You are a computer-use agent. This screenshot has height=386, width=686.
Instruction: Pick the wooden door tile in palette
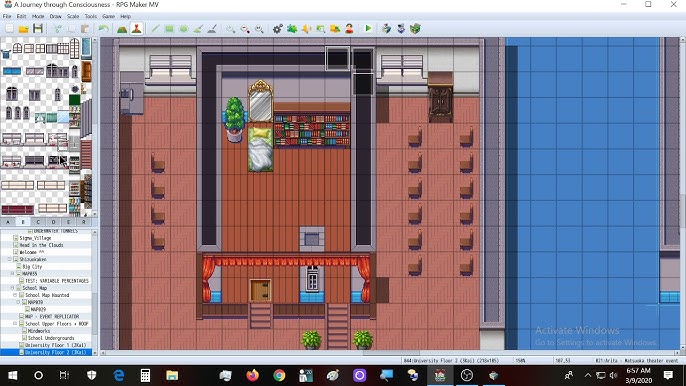point(87,72)
